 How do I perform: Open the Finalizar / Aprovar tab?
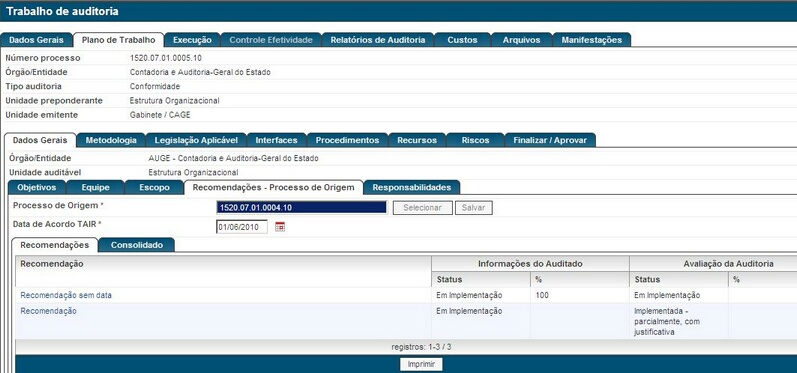click(550, 140)
